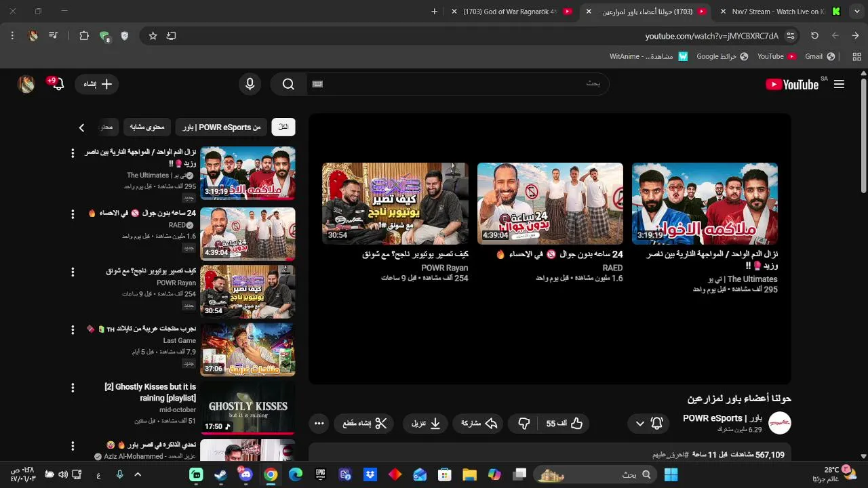Viewport: 868px width, 488px height.
Task: Focus the YouTube search field
Action: coord(458,84)
